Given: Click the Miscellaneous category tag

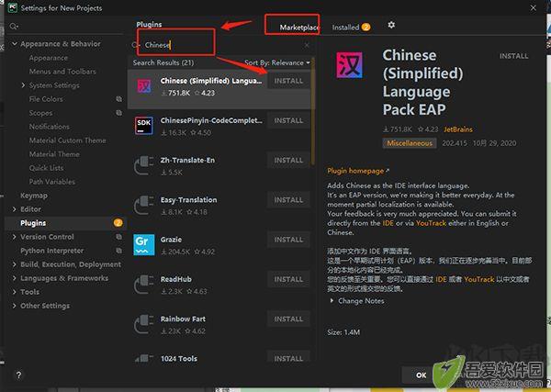Looking at the screenshot, I should pos(410,143).
